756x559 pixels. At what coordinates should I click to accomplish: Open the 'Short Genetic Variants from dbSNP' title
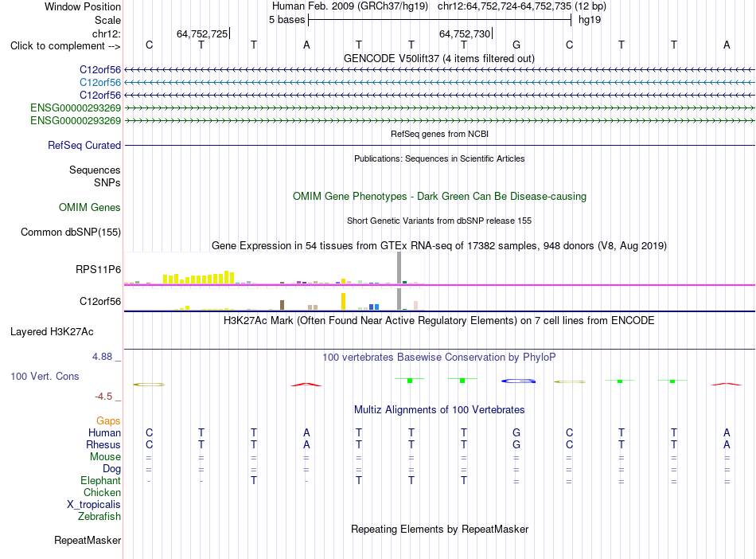[x=439, y=221]
